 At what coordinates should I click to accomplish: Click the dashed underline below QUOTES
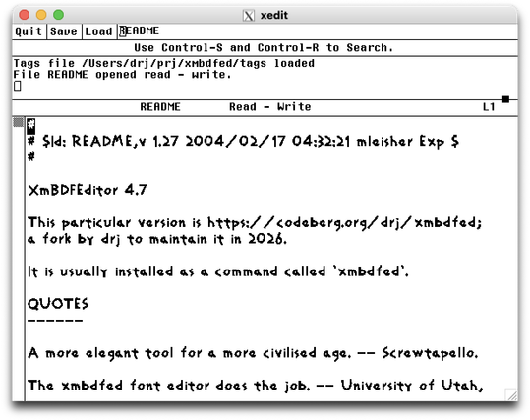55,320
